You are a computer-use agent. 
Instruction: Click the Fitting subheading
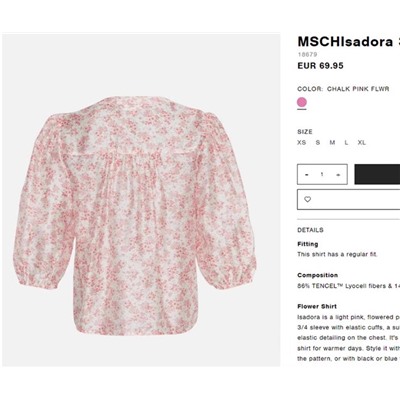[x=308, y=244]
